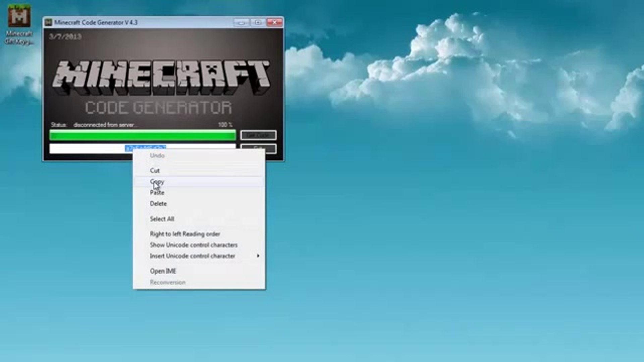Expand the Insert Unicode control character submenu arrow
644x362 pixels.
258,256
